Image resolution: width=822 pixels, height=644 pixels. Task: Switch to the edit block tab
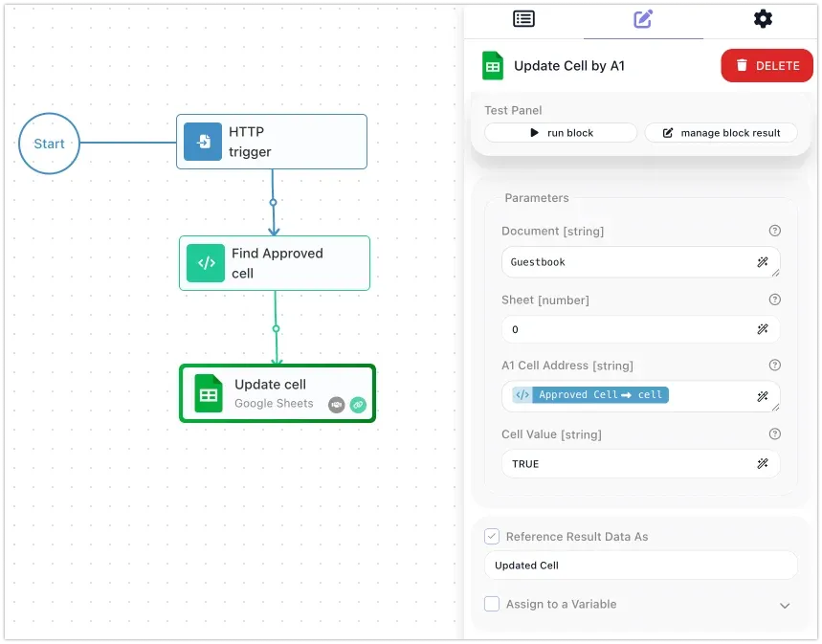point(643,19)
